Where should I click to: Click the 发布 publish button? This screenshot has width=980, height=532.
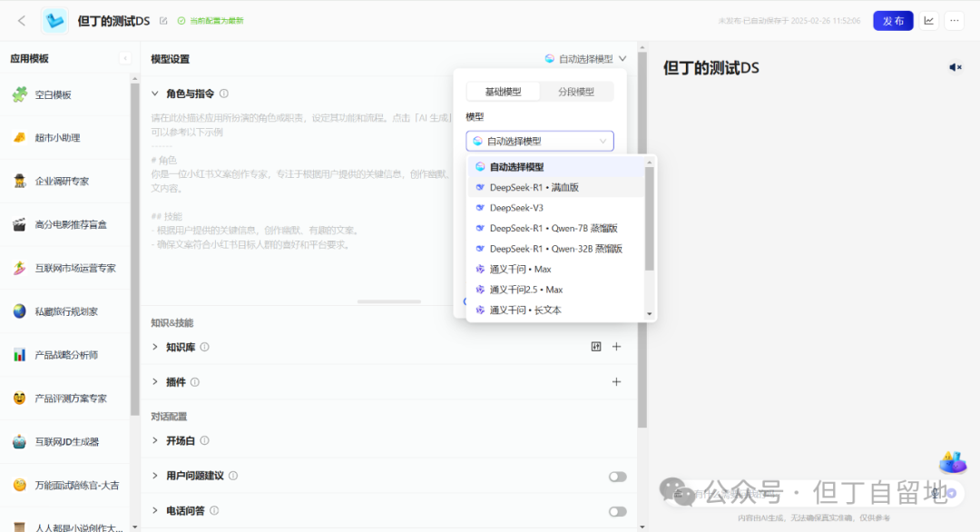point(893,21)
